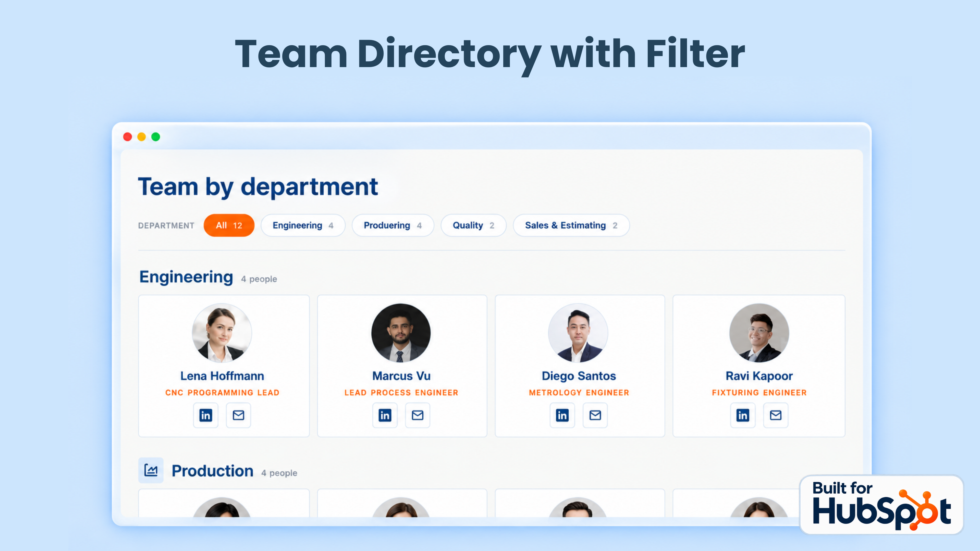Screen dimensions: 980x551
Task: Click the name Lena Hoffmann
Action: [x=222, y=376]
